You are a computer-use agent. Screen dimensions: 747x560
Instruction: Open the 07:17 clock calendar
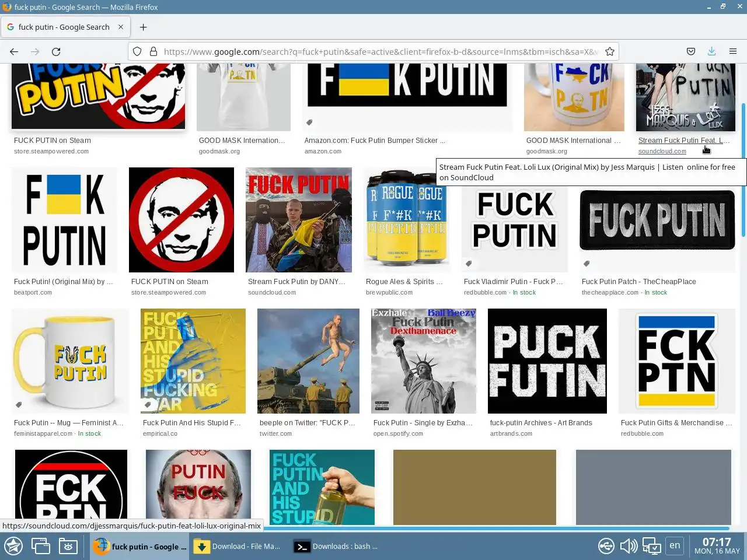point(717,546)
